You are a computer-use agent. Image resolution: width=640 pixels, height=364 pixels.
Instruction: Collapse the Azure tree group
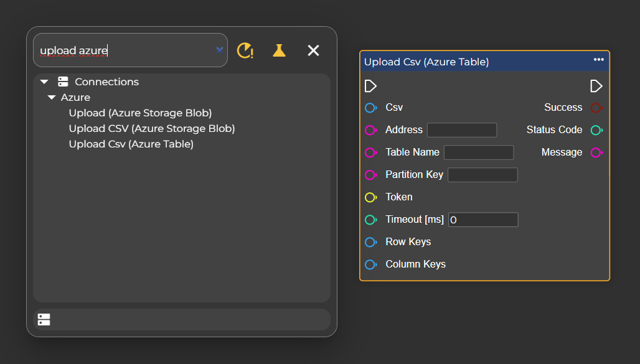point(52,98)
